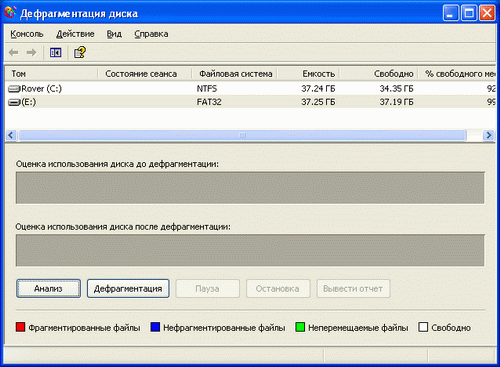Click the Дефрагментация button
500x367 pixels.
click(x=128, y=289)
